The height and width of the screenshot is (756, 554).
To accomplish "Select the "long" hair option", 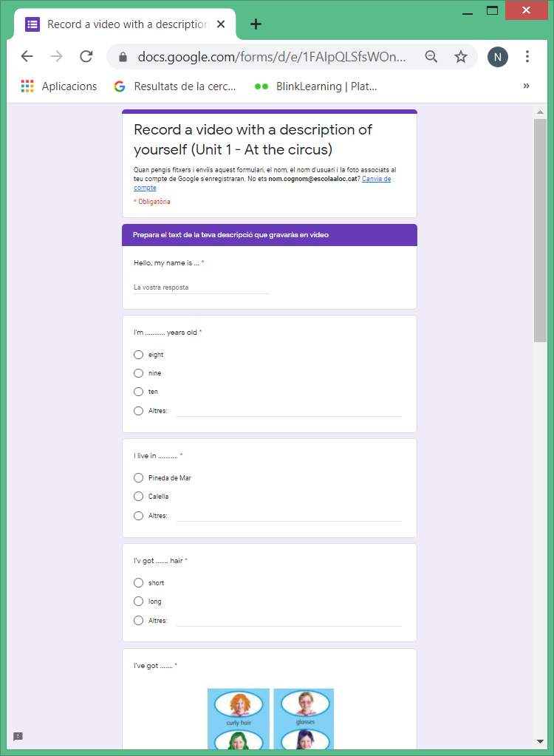I will tap(139, 602).
